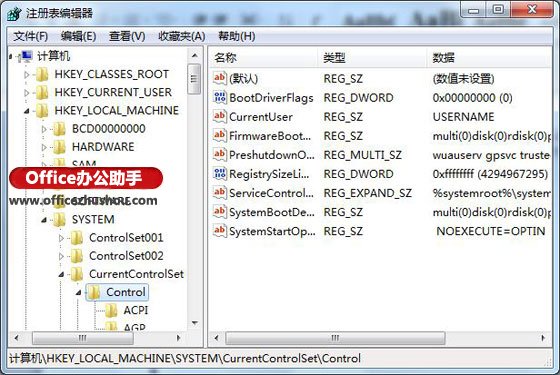Click the HARDWARE folder icon

[59, 147]
